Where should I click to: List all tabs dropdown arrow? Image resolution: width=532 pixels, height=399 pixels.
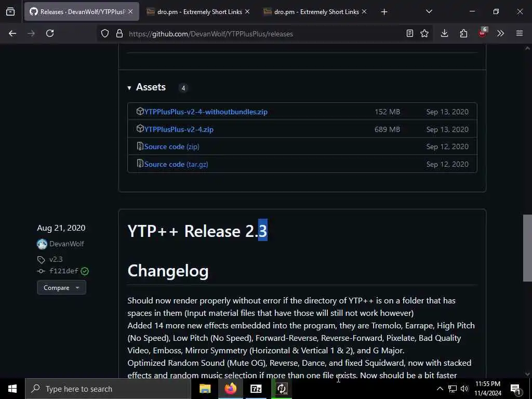point(429,11)
